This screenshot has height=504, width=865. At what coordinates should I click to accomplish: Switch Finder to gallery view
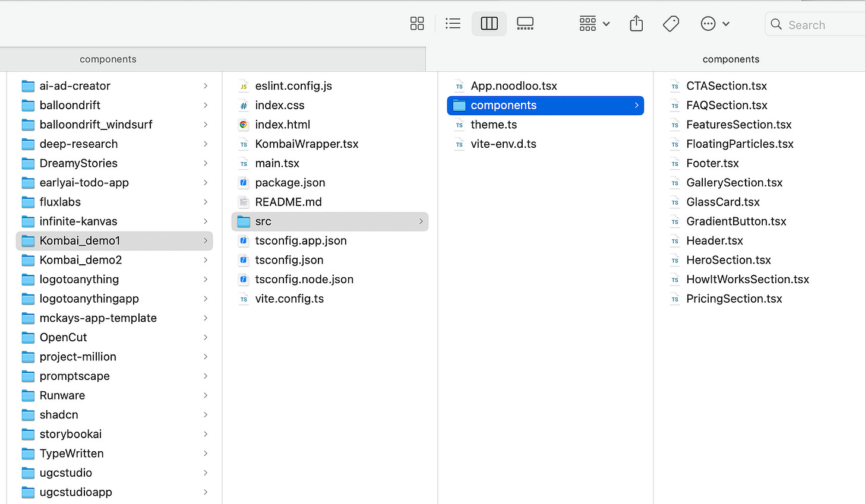(525, 24)
